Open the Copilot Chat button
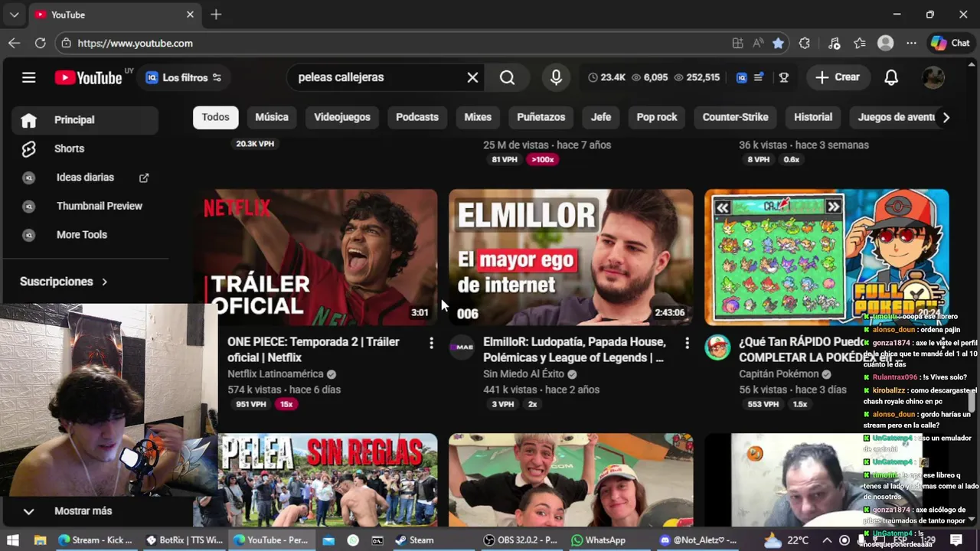 (x=950, y=44)
